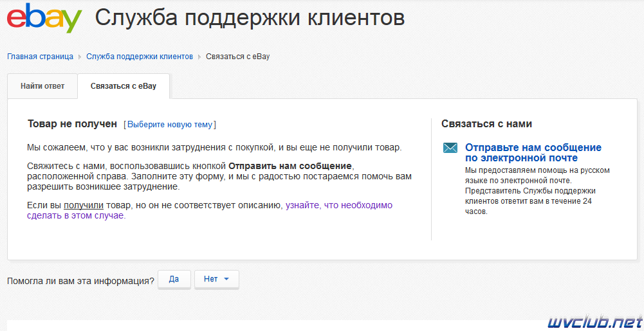Click the Товар не получен heading

pos(72,124)
